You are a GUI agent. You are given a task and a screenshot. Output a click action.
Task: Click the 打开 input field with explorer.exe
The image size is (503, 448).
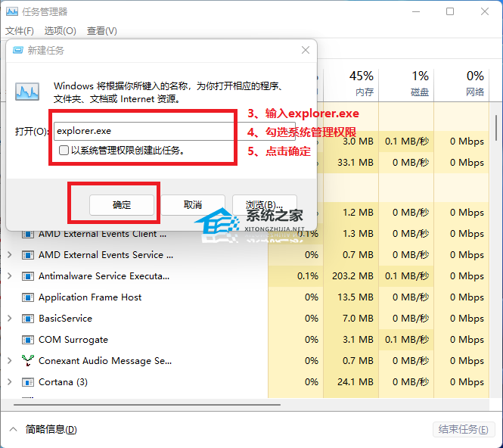(175, 131)
